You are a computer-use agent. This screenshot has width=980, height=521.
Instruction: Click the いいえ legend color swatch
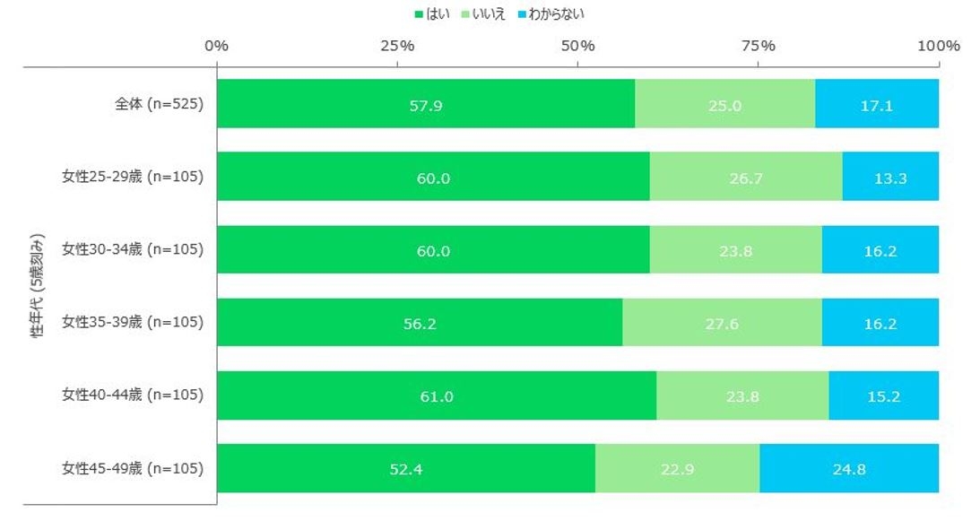point(467,14)
